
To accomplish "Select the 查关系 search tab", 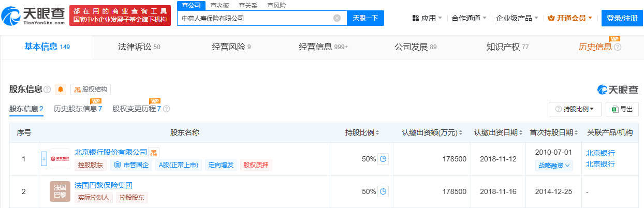I will point(248,5).
